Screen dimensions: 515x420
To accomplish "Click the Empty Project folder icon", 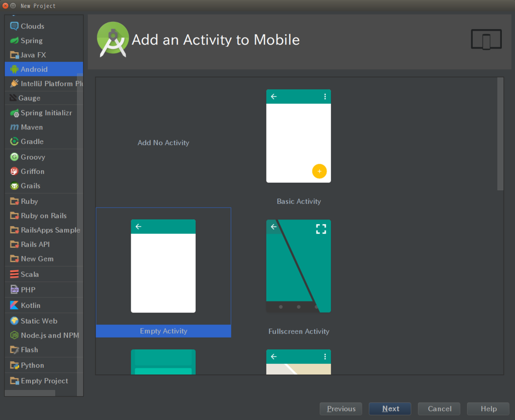I will (14, 381).
